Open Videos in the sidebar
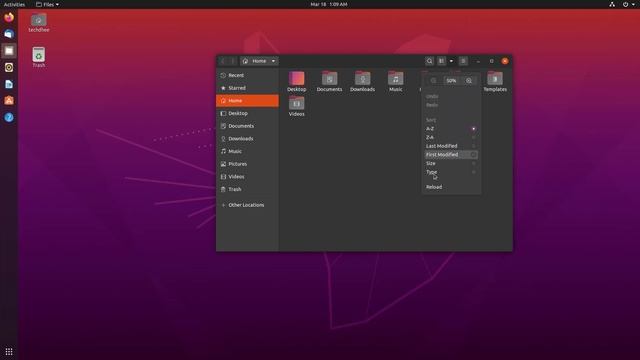 pyautogui.click(x=247, y=176)
